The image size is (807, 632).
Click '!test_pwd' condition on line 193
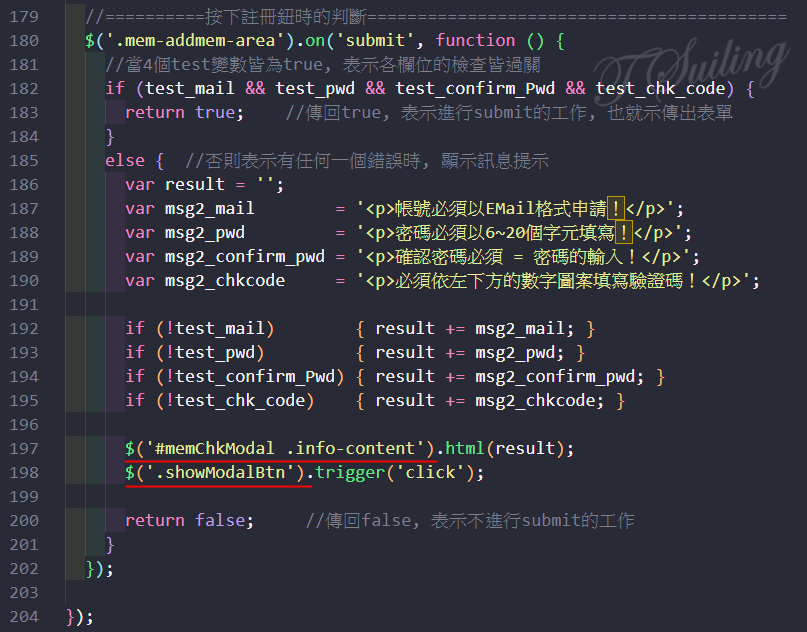pos(214,353)
